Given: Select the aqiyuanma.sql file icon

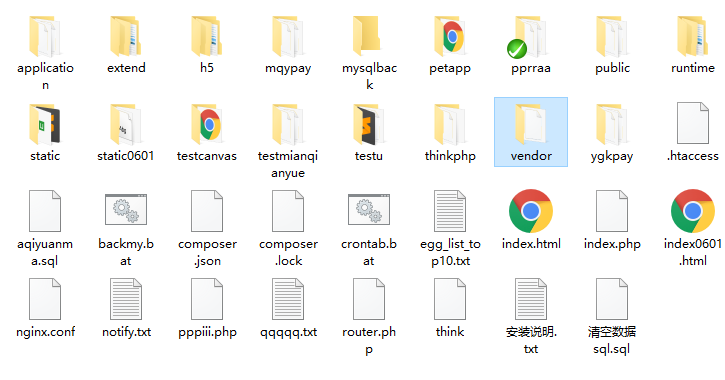Looking at the screenshot, I should pyautogui.click(x=45, y=211).
